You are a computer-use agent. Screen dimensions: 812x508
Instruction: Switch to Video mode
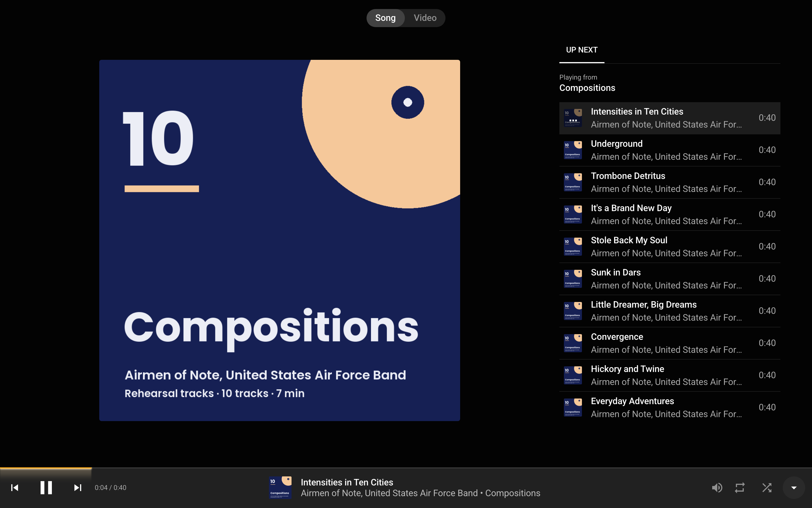pyautogui.click(x=425, y=18)
